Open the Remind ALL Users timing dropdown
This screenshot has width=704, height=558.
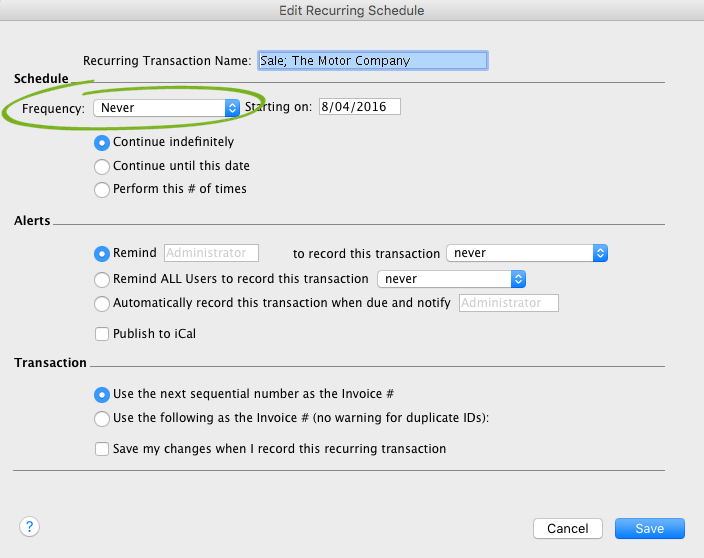[451, 280]
